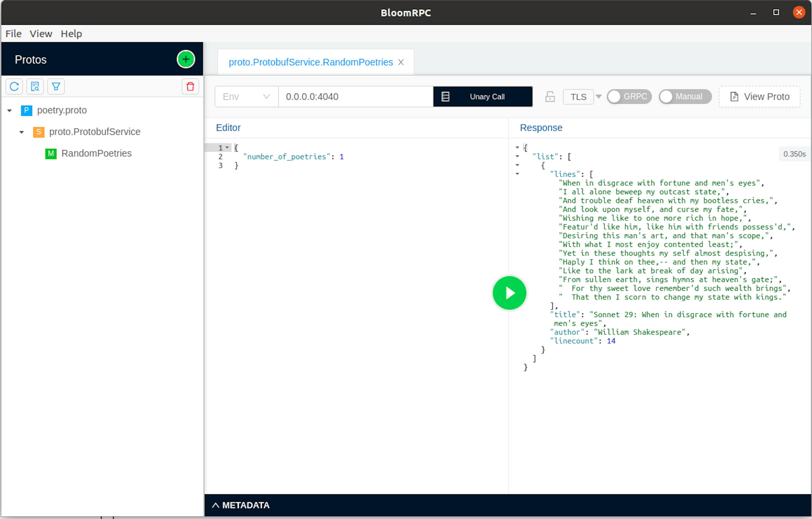Click the reload protos icon

pyautogui.click(x=14, y=87)
